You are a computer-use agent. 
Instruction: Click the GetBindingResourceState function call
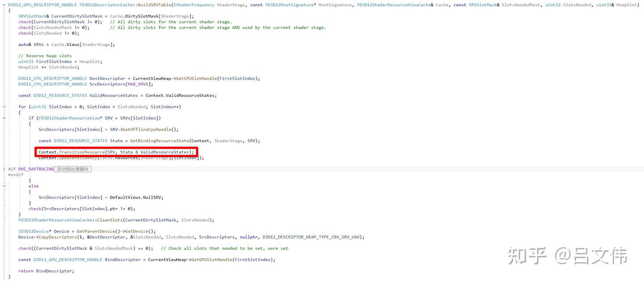coord(159,141)
